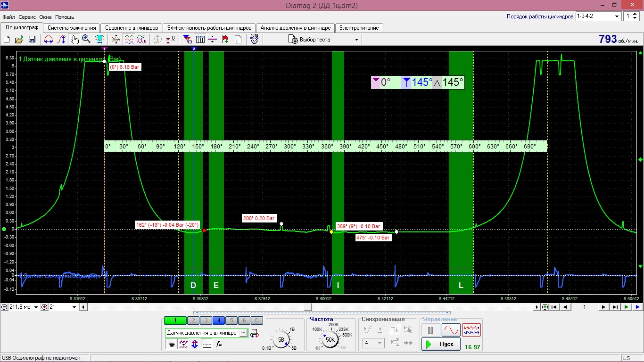Adjust the Частота knob at 50K

pos(330,339)
